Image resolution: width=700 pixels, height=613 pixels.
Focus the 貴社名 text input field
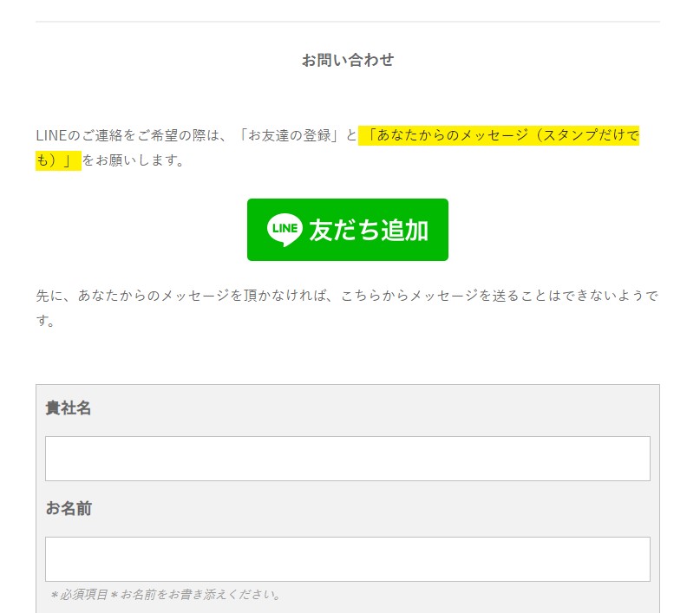pos(347,459)
